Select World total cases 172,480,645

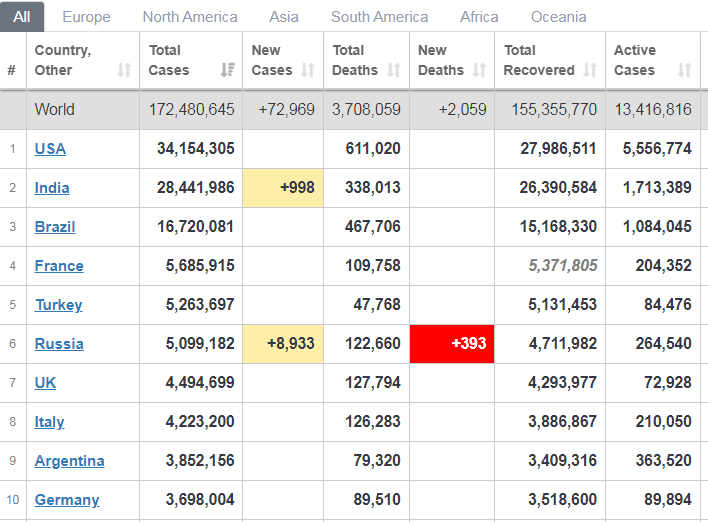coord(192,109)
